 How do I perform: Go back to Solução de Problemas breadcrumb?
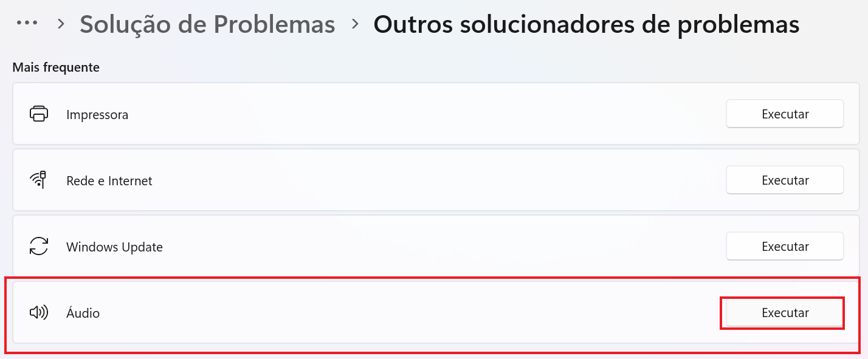[207, 24]
